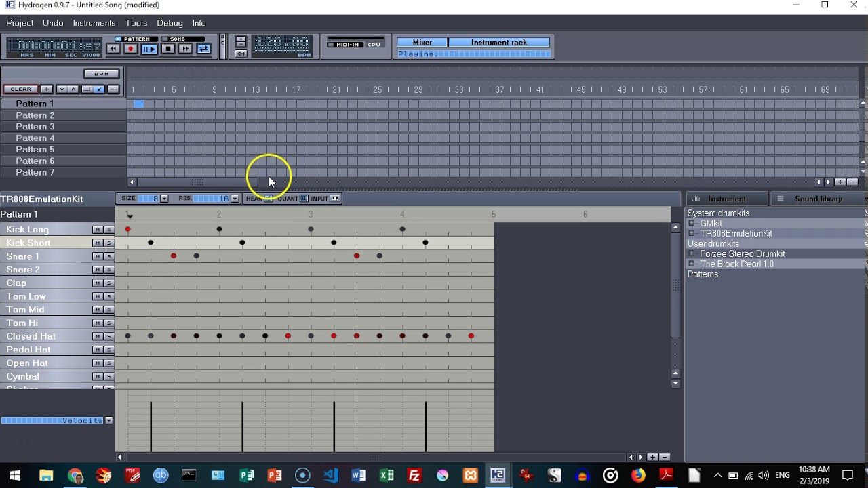The width and height of the screenshot is (868, 488).
Task: Toggle QUANT quantize button
Action: tap(304, 199)
